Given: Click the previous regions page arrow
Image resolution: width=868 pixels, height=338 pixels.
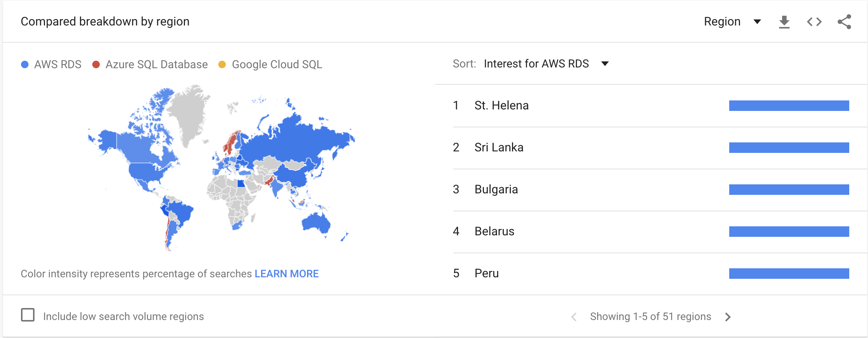Looking at the screenshot, I should point(574,317).
